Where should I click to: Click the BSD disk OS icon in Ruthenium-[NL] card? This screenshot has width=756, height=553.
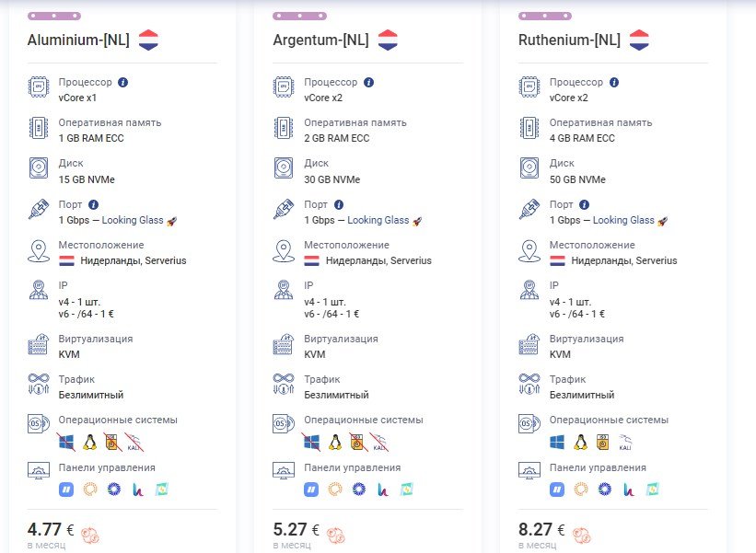pos(602,443)
